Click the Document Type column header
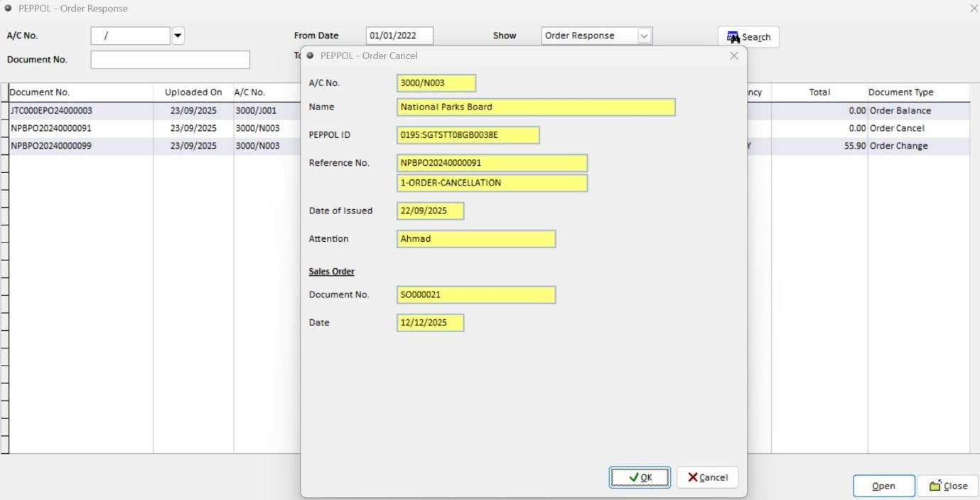The height and width of the screenshot is (500, 980). (918, 92)
